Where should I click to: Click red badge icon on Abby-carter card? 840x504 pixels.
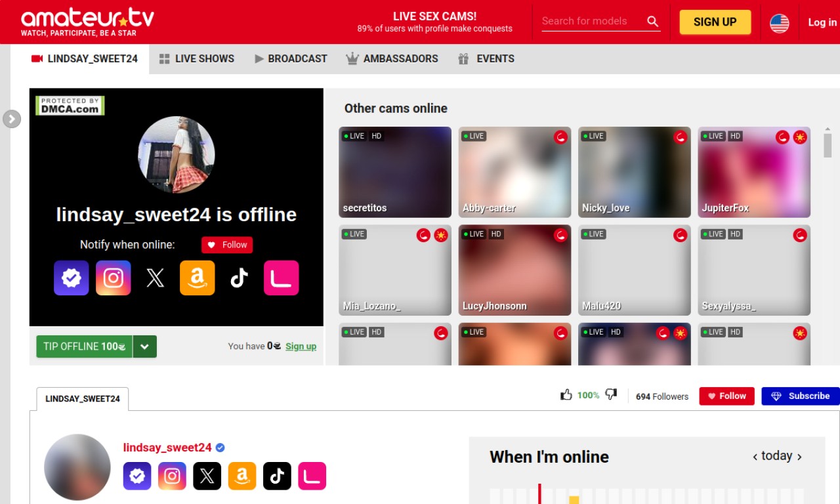(560, 137)
